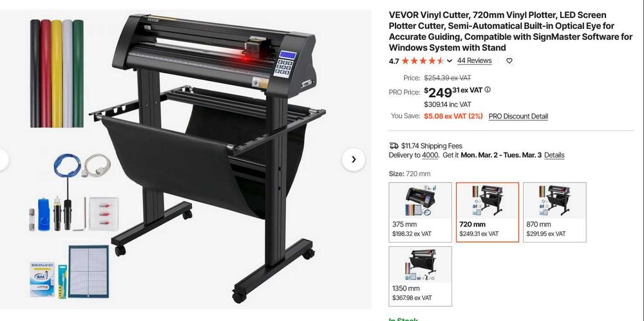Click the 1350 mm cutter thumbnail image
The width and height of the screenshot is (644, 321).
[420, 265]
